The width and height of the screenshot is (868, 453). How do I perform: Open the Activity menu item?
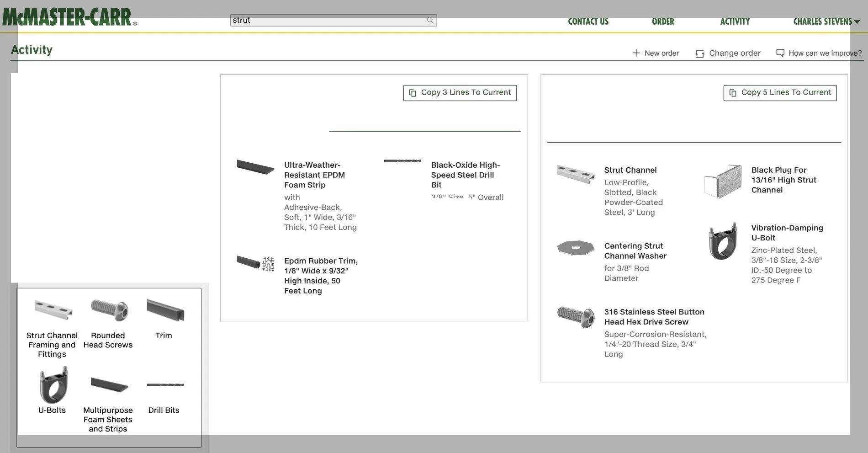(735, 21)
